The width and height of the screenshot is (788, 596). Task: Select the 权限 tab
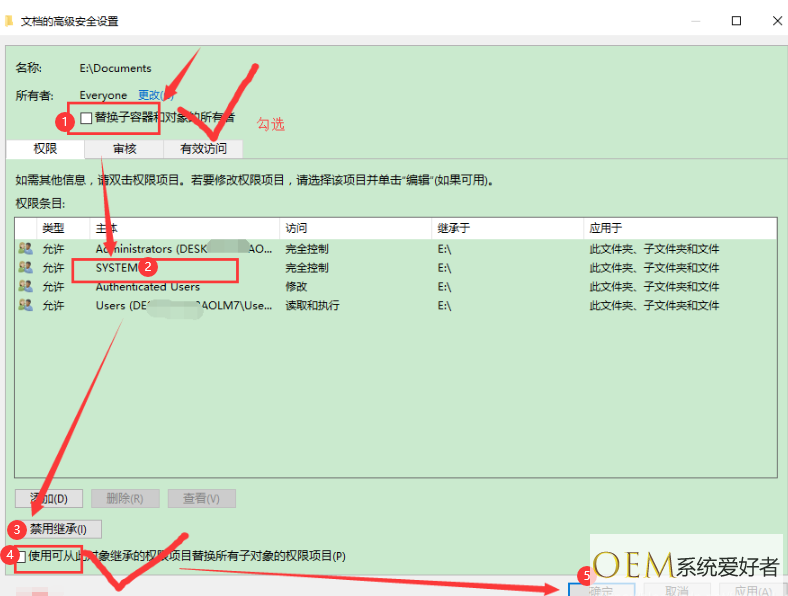45,149
